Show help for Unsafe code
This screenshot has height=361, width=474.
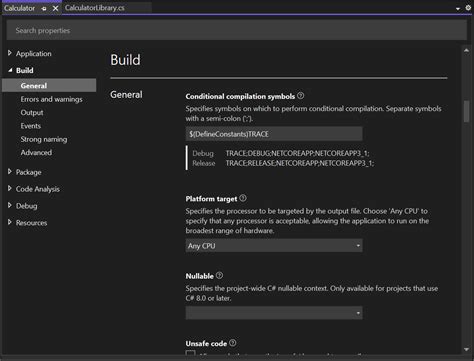[233, 343]
